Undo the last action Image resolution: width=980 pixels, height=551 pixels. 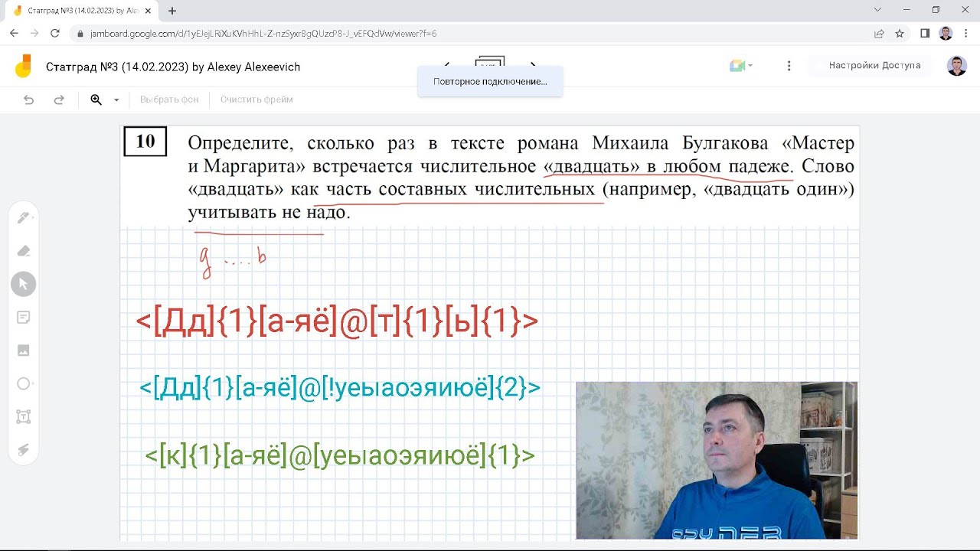[29, 99]
